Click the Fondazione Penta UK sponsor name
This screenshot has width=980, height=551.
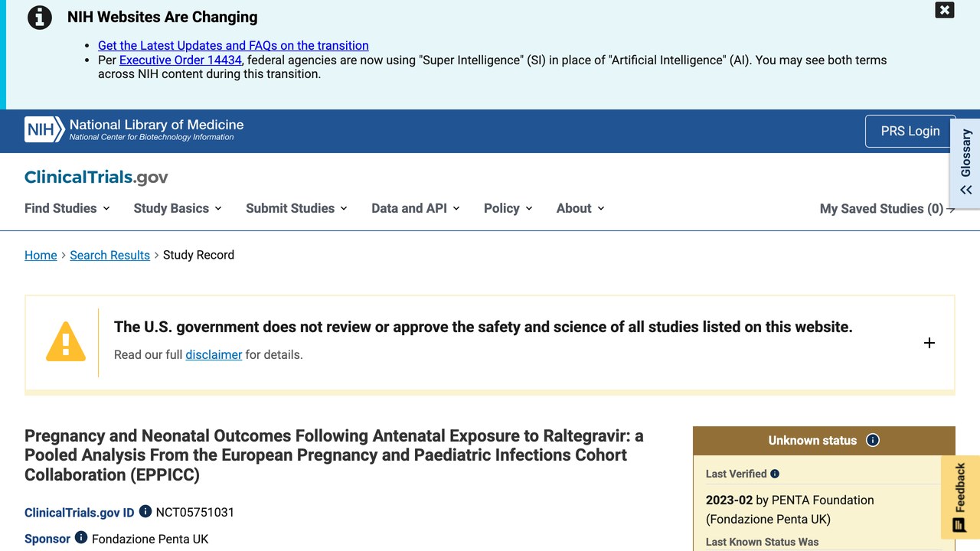point(150,539)
